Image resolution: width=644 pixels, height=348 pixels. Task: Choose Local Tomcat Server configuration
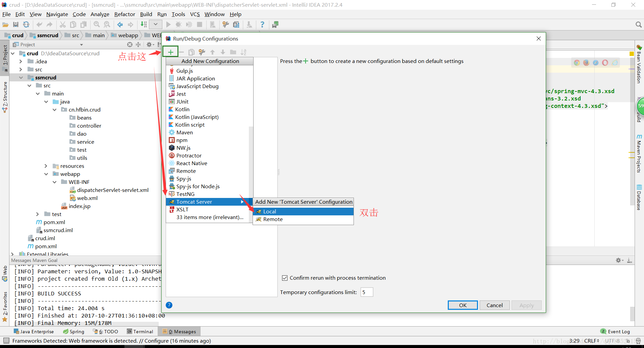pos(303,211)
